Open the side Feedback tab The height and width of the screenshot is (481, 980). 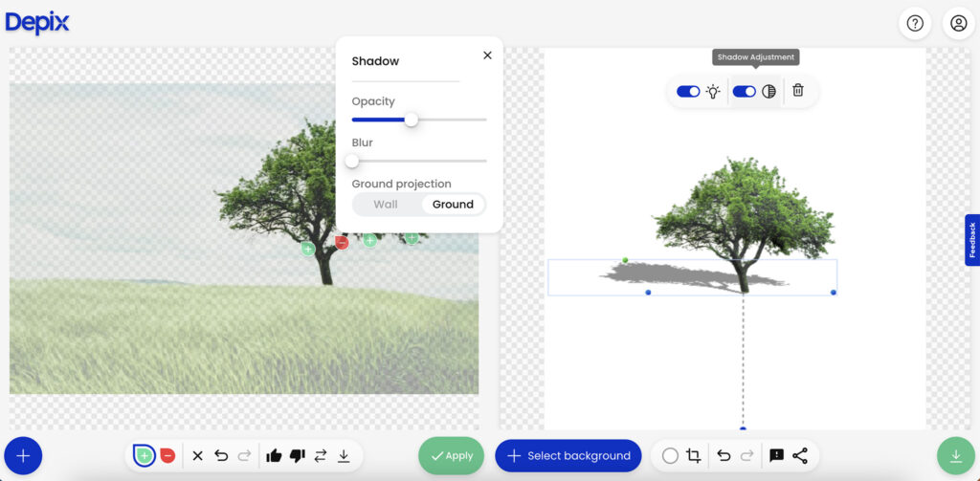(x=972, y=240)
